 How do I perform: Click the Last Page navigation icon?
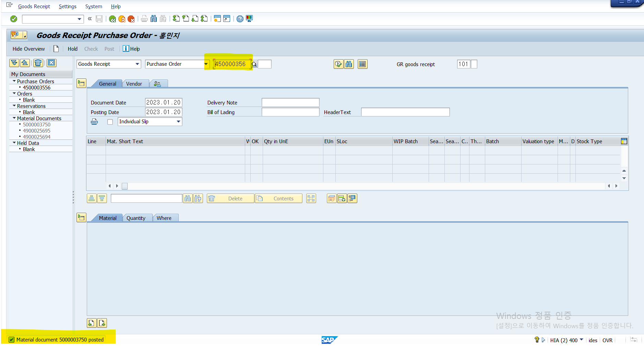pyautogui.click(x=204, y=19)
